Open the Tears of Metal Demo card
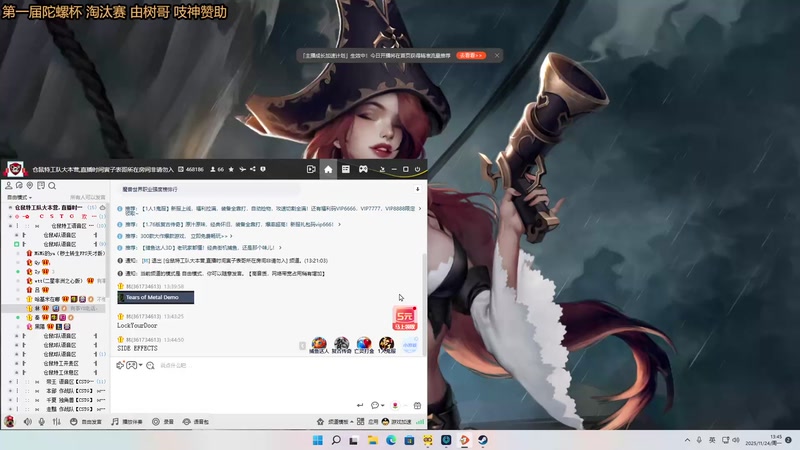The image size is (800, 450). point(156,297)
